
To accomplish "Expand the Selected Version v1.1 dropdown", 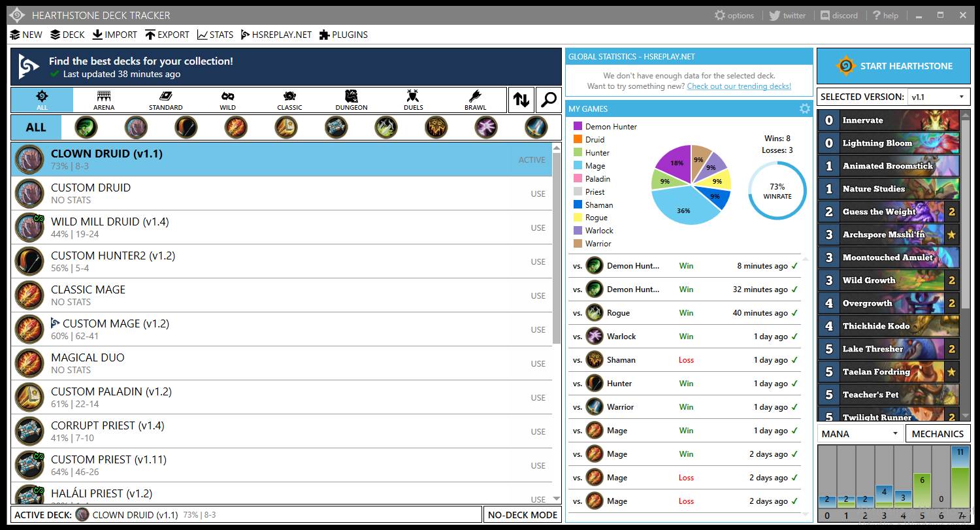I will click(x=939, y=97).
